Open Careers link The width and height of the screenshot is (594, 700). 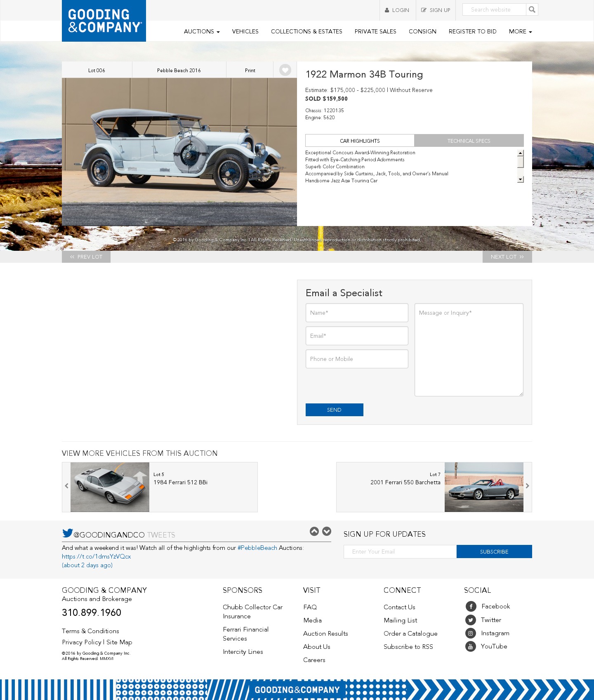click(314, 660)
